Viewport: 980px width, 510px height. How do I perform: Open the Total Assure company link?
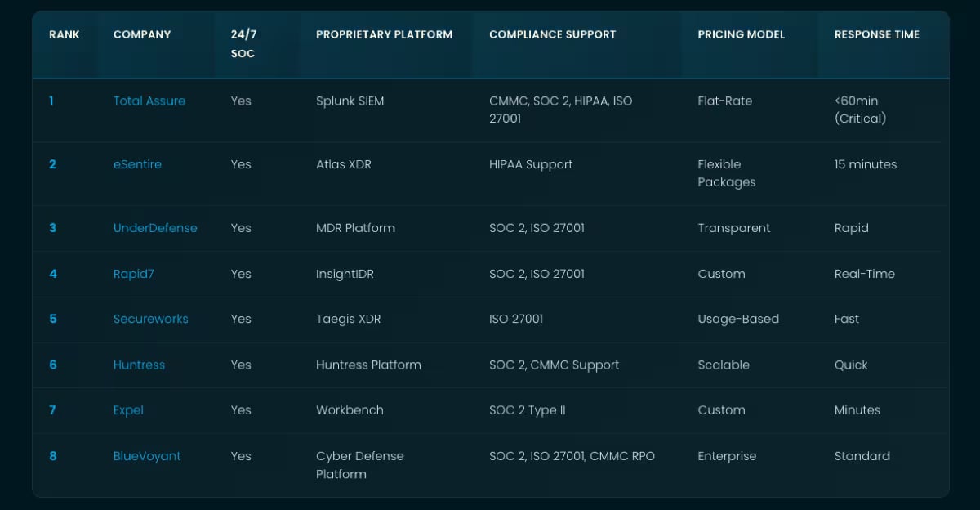149,101
